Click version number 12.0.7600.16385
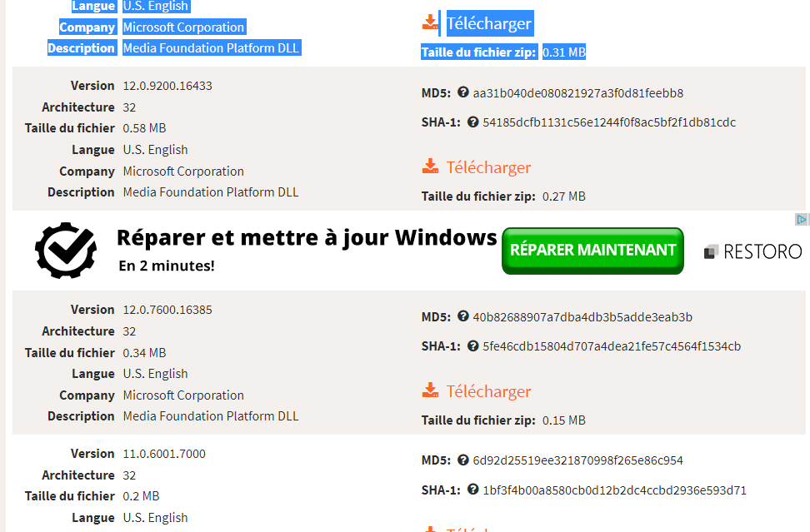Screen dimensions: 810x532 tap(167, 310)
